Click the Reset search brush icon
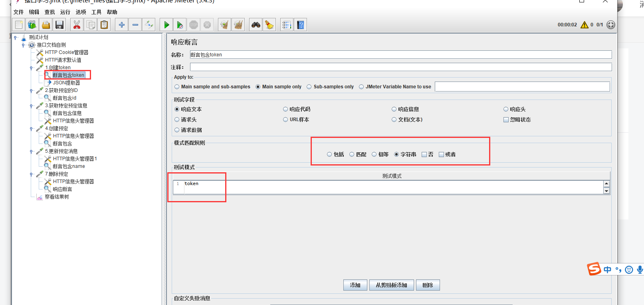644x305 pixels. tap(269, 25)
